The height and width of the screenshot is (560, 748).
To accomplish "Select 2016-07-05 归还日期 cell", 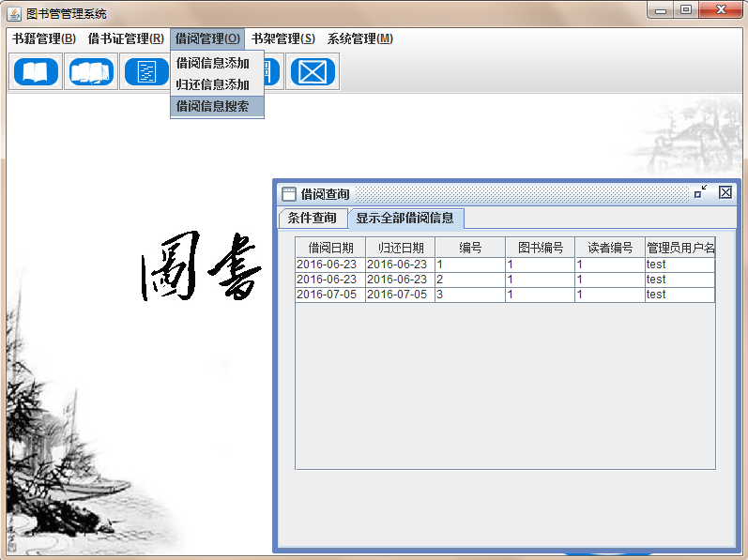I will [x=400, y=295].
